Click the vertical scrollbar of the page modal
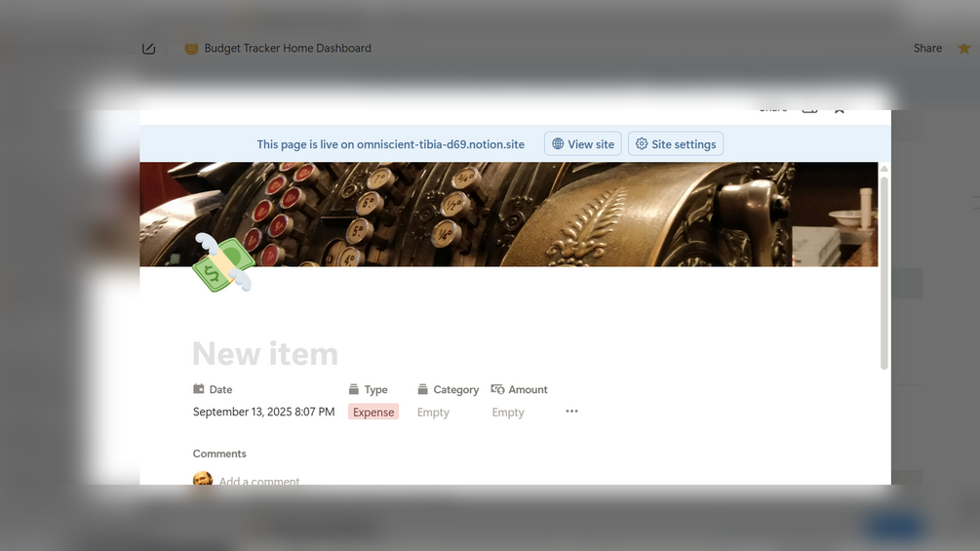Viewport: 980px width, 551px height. coord(883,273)
